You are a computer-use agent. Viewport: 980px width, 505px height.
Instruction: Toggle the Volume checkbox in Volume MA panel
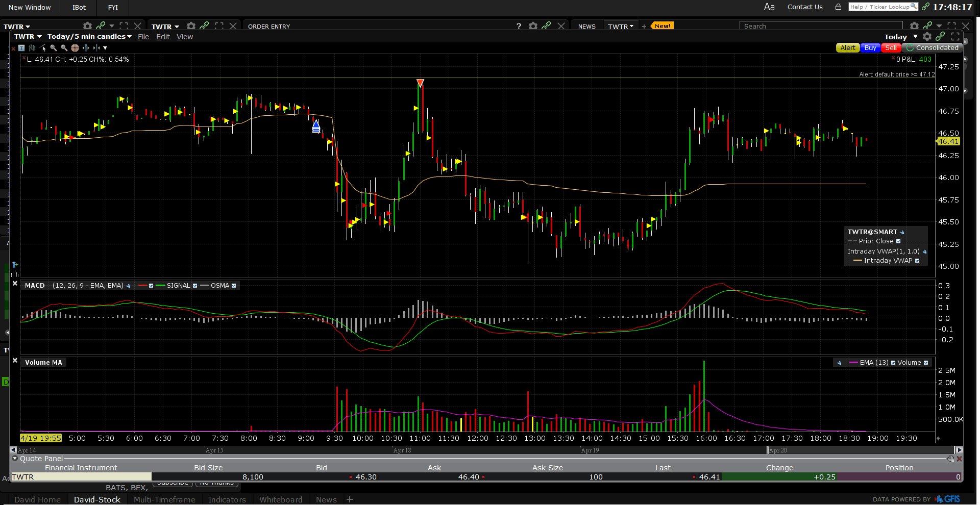pyautogui.click(x=926, y=363)
